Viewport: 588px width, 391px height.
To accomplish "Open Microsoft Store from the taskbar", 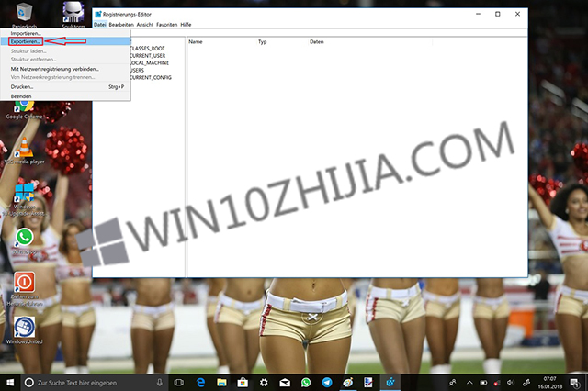I will point(243,383).
